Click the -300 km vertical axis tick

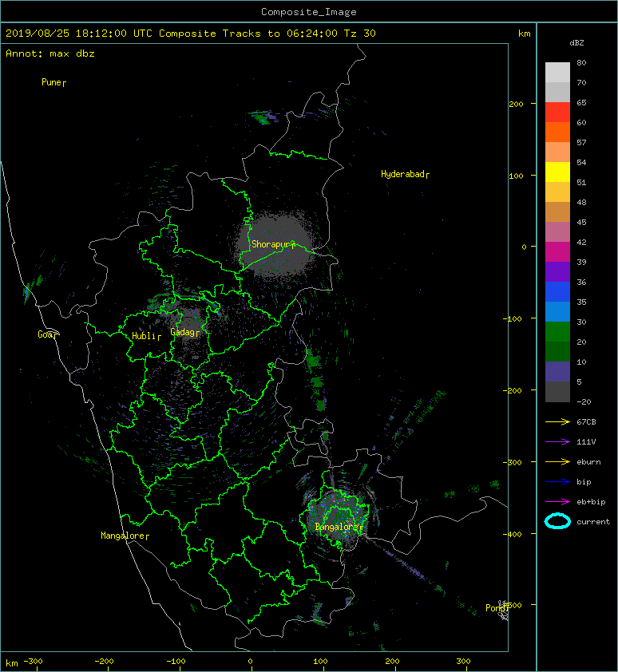point(512,462)
